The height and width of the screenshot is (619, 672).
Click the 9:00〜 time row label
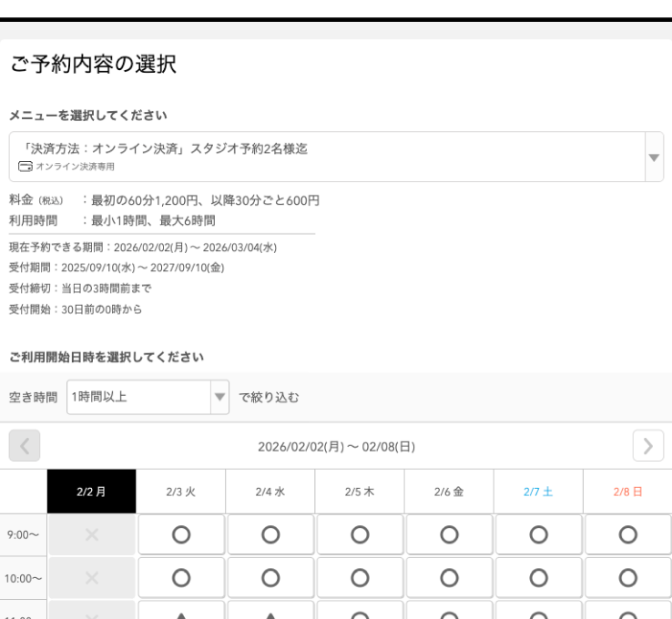point(23,534)
